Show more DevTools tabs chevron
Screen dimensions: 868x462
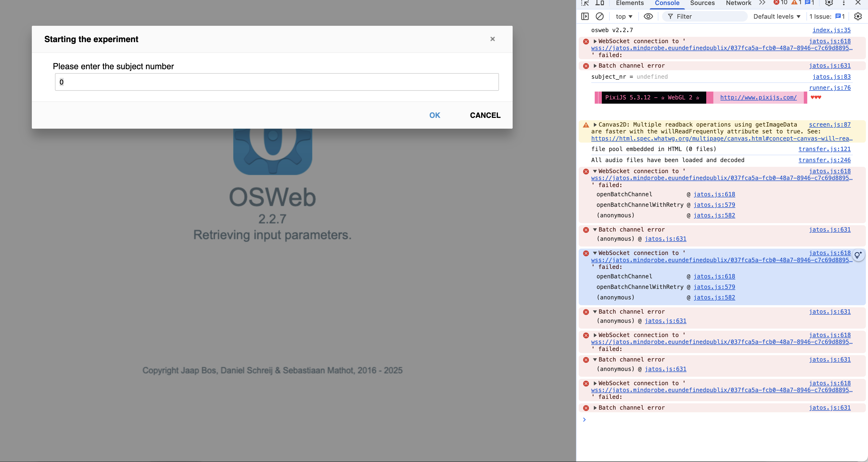click(x=762, y=3)
